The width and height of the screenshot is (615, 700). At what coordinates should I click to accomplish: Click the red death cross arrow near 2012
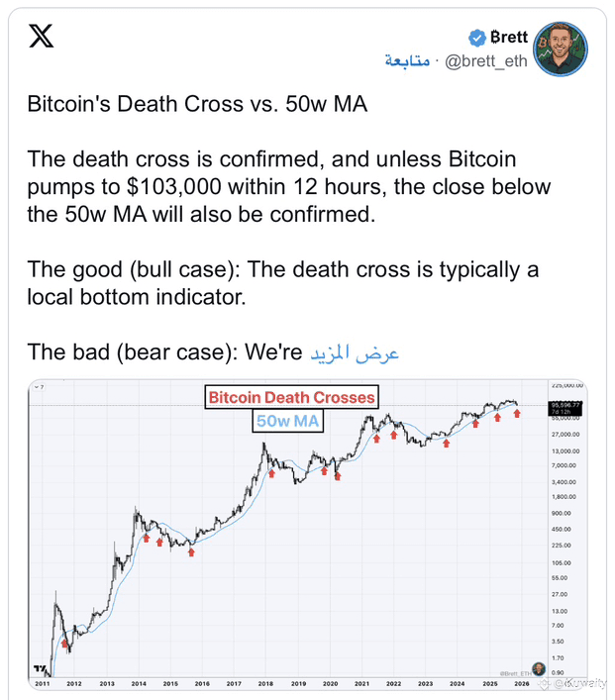click(65, 643)
